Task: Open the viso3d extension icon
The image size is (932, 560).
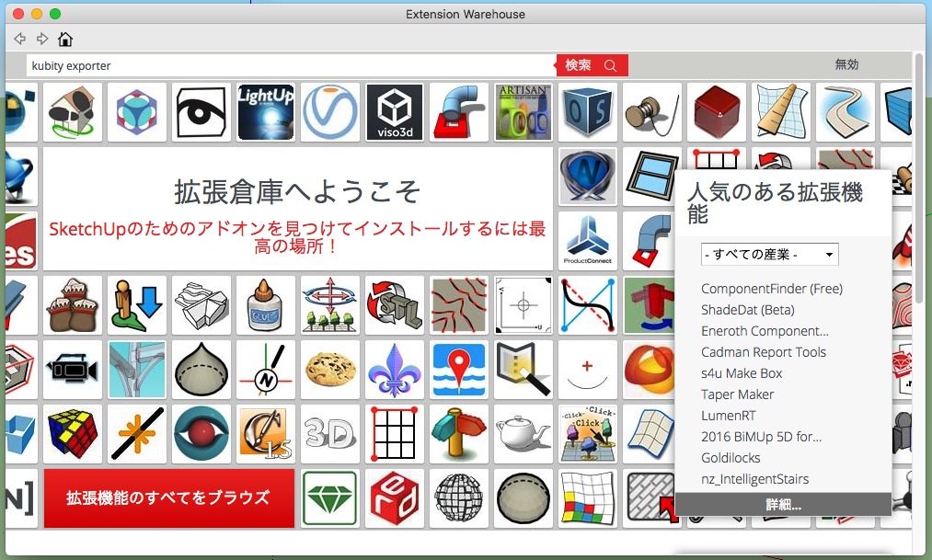Action: (395, 112)
